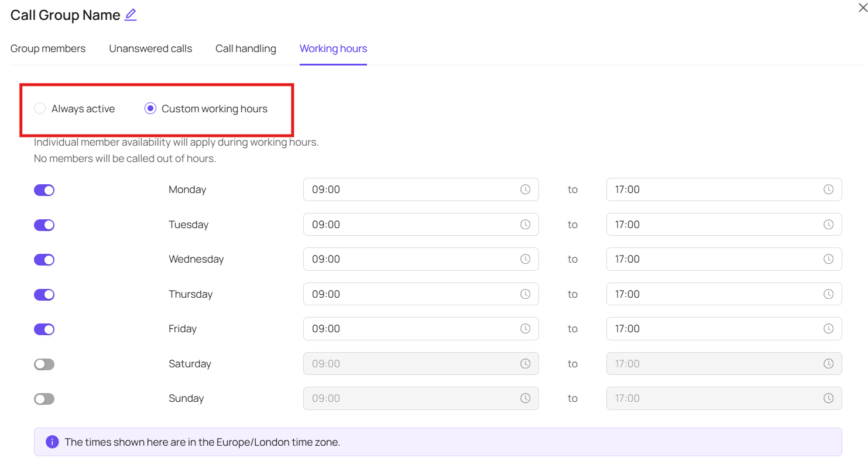Open time picker icon for Tuesday start time
Screen dimensions: 868x472
point(526,225)
